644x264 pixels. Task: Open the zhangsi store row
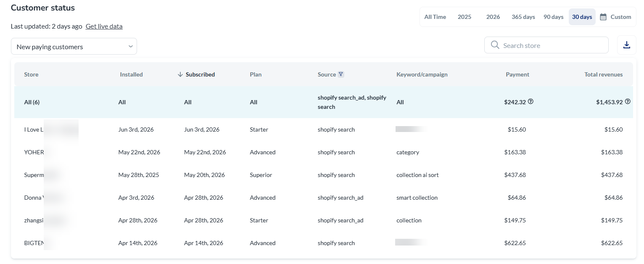[324, 220]
